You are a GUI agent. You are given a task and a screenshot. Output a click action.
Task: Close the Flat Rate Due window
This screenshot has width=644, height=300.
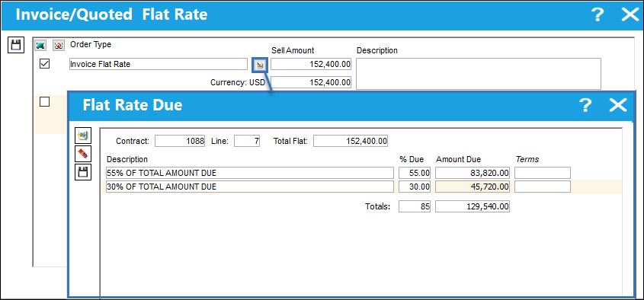click(x=618, y=106)
